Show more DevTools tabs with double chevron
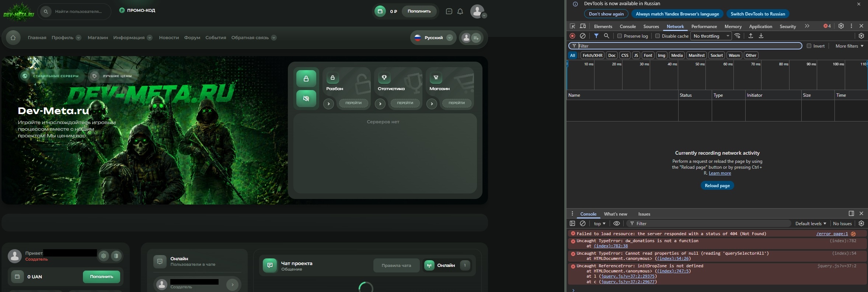The height and width of the screenshot is (292, 868). click(807, 26)
